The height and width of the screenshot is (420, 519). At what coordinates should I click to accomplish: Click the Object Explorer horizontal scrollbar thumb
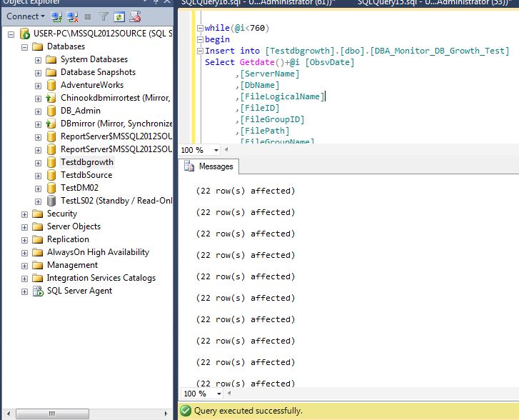52,414
